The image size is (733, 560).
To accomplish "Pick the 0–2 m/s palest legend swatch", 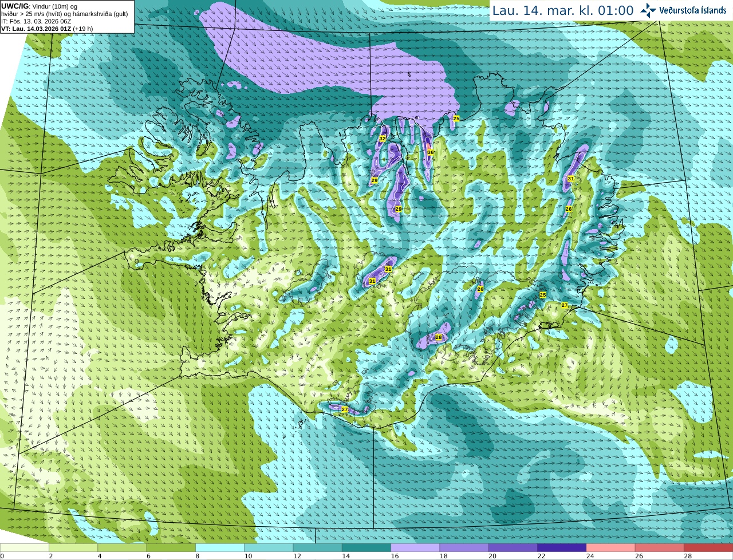I will pyautogui.click(x=25, y=548).
